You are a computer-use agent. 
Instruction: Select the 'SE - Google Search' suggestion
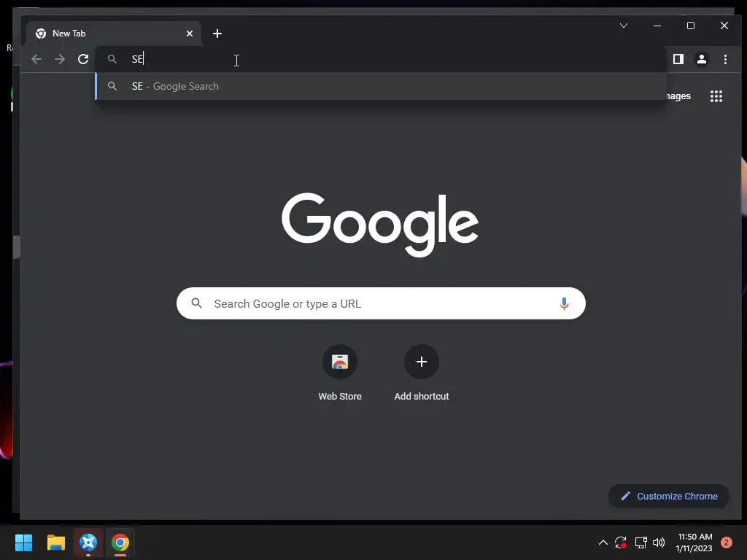381,86
